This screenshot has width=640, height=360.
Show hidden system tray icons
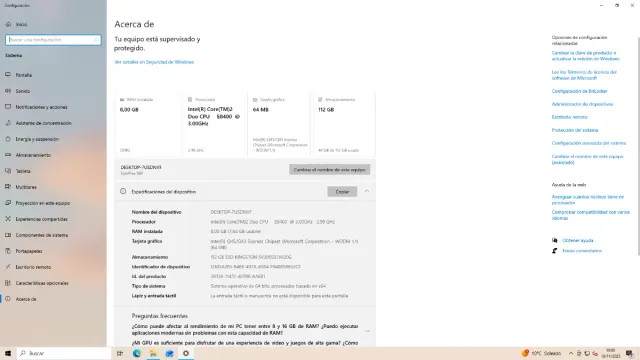571,353
